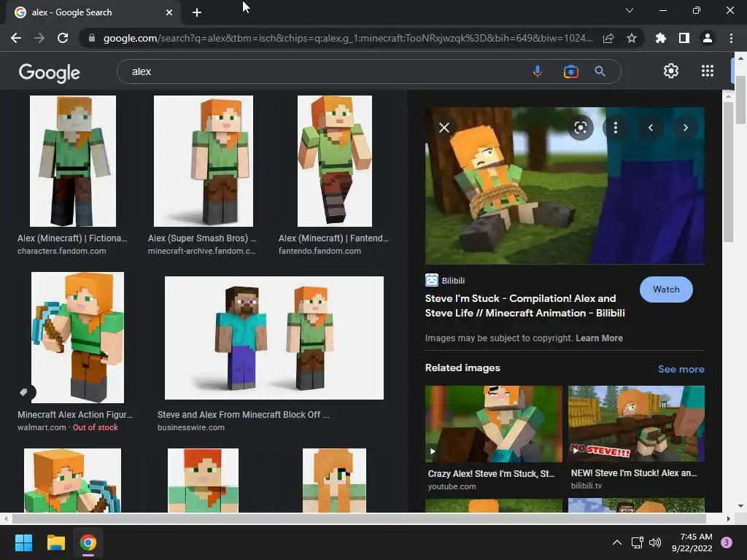747x560 pixels.
Task: View site info via the lock icon
Action: pyautogui.click(x=92, y=38)
